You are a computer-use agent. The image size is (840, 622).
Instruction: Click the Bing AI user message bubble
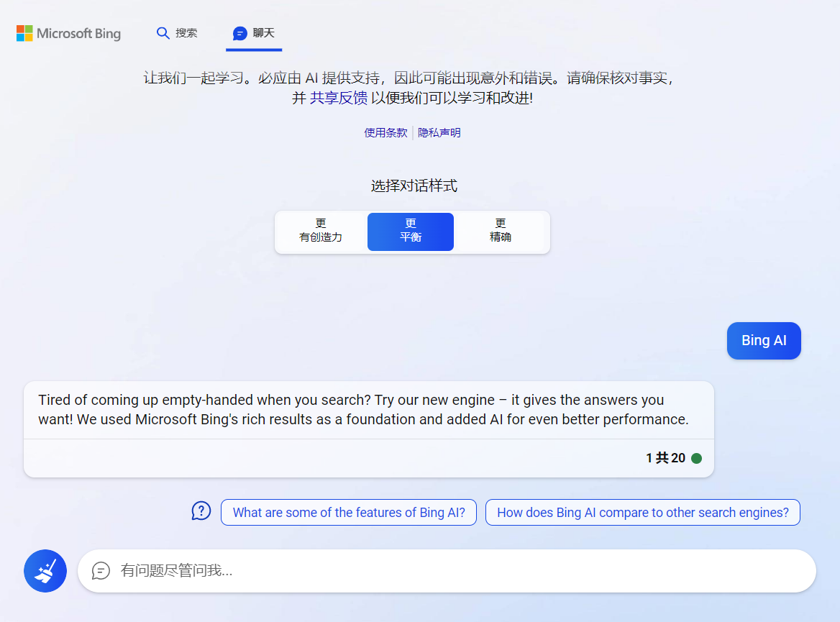764,341
